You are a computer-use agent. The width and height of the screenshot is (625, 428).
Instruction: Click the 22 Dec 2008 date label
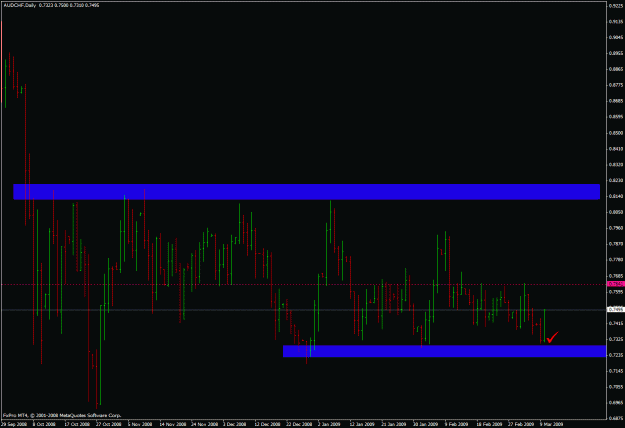(299, 424)
